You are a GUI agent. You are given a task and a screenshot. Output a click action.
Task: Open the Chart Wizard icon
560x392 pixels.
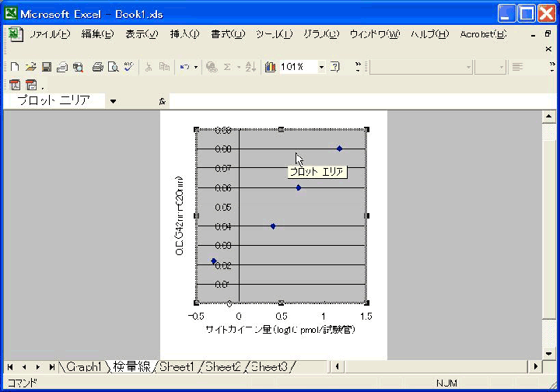point(270,68)
